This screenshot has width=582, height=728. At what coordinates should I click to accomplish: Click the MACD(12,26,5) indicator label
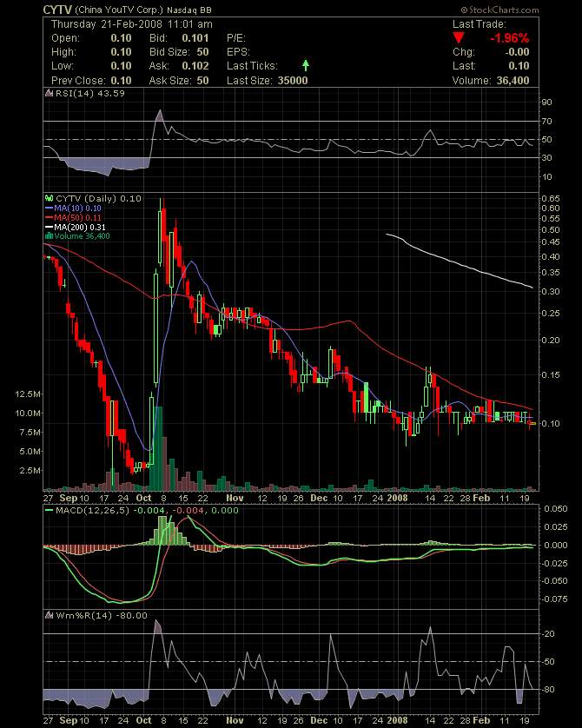pos(92,510)
